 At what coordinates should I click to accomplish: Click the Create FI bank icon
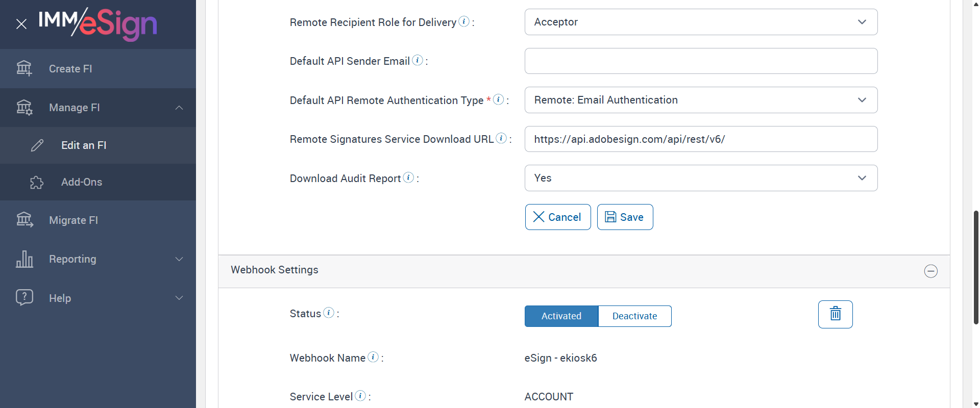click(x=24, y=68)
